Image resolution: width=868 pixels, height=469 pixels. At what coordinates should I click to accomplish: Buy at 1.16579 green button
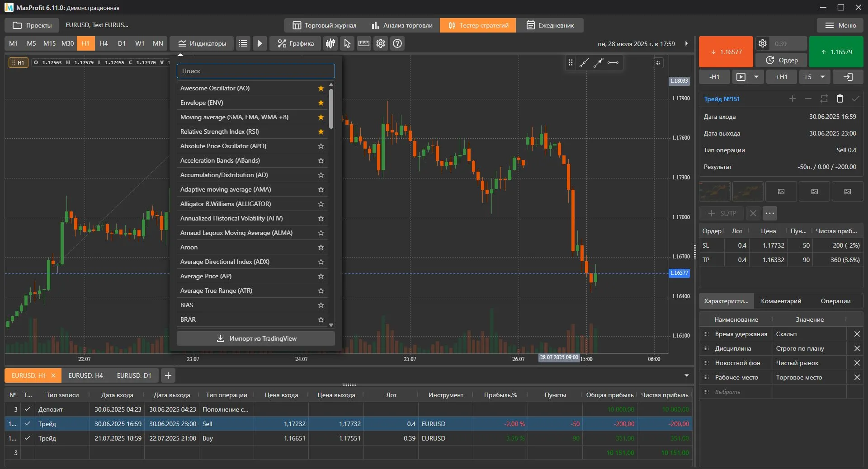(x=836, y=52)
